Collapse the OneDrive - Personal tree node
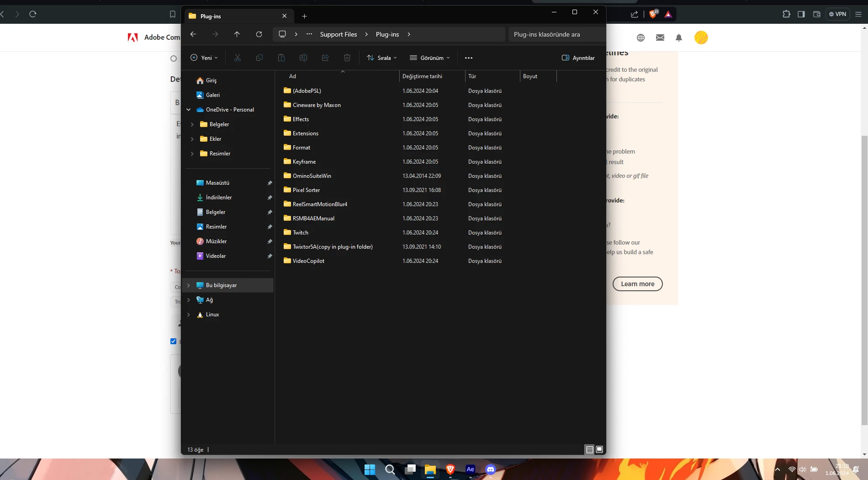This screenshot has width=868, height=480. coord(189,110)
